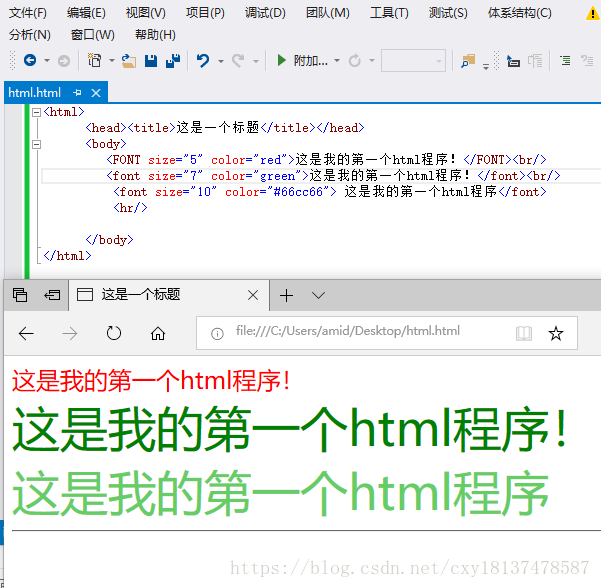Screen dimensions: 601x588
Task: Expand the 附加... dropdown arrow
Action: click(x=337, y=60)
